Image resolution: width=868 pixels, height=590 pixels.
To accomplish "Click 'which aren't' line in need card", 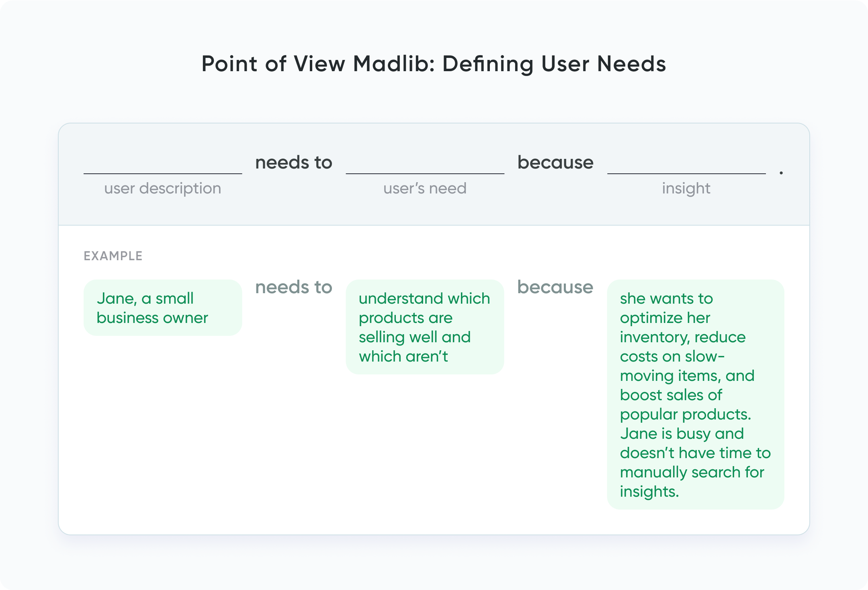I will click(x=403, y=356).
